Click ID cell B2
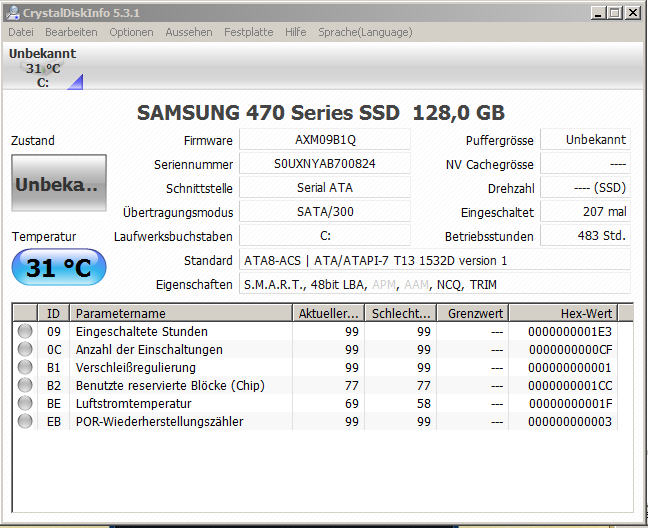The width and height of the screenshot is (648, 528). [x=54, y=385]
